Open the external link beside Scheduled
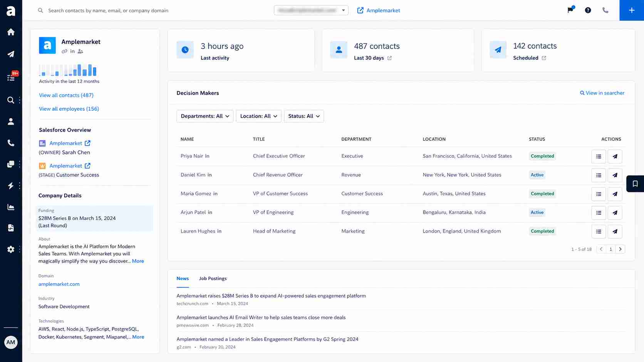Viewport: 644px width, 362px height. click(544, 58)
